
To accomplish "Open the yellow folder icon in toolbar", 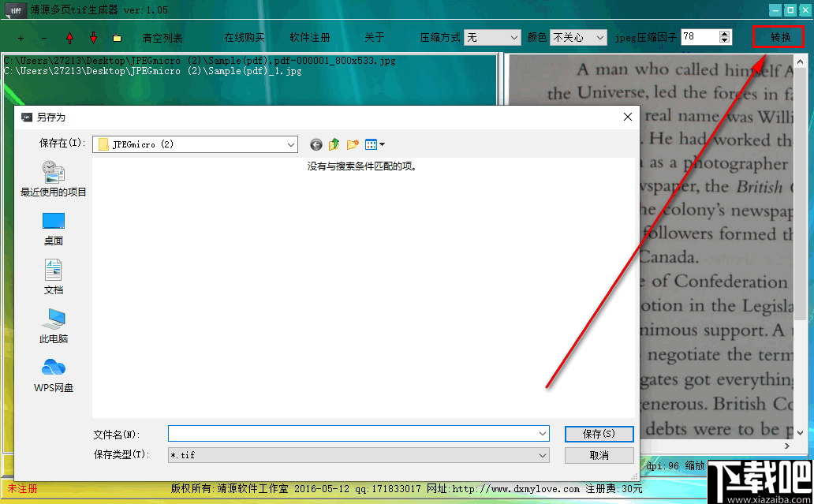I will pos(118,38).
